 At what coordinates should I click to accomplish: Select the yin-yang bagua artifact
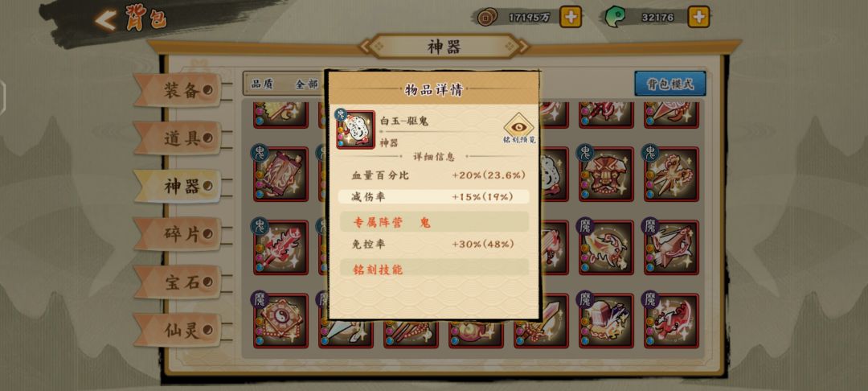pos(280,321)
